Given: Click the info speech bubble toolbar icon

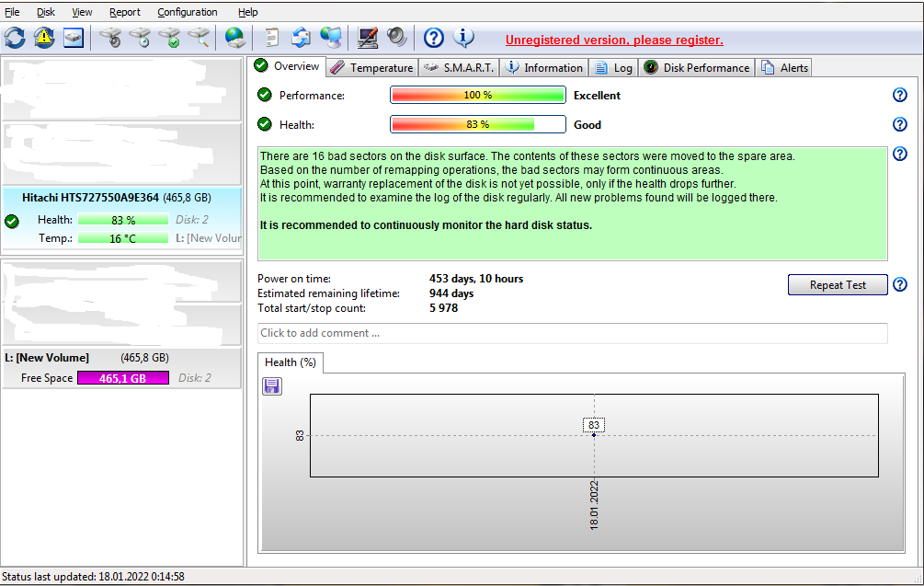Looking at the screenshot, I should [463, 38].
